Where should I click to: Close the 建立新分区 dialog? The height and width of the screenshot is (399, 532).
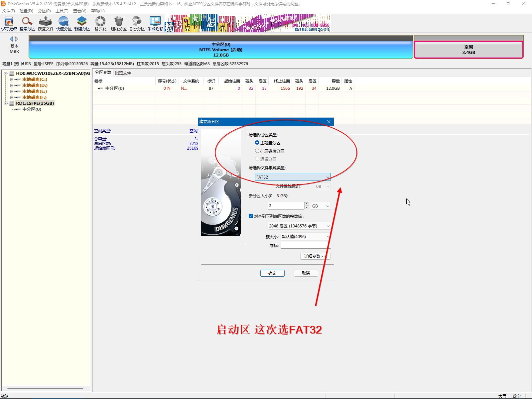tap(329, 122)
